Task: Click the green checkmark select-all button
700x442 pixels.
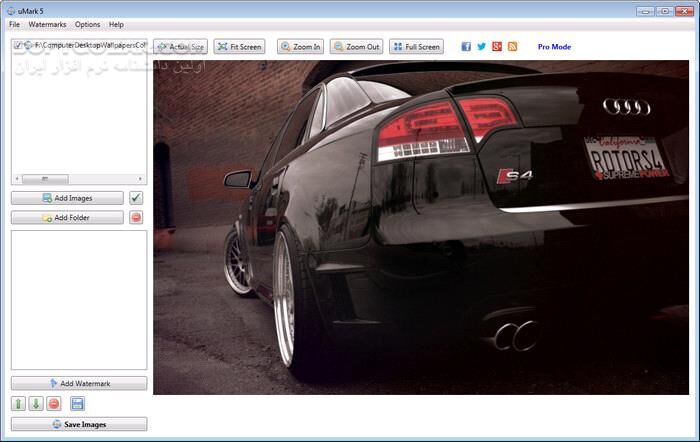Action: tap(136, 198)
